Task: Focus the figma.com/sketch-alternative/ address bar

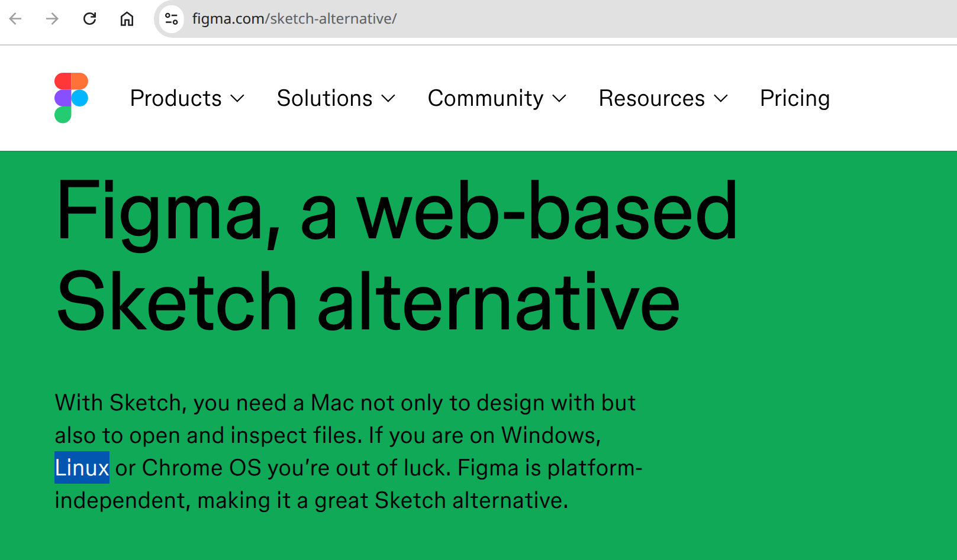Action: pos(556,19)
